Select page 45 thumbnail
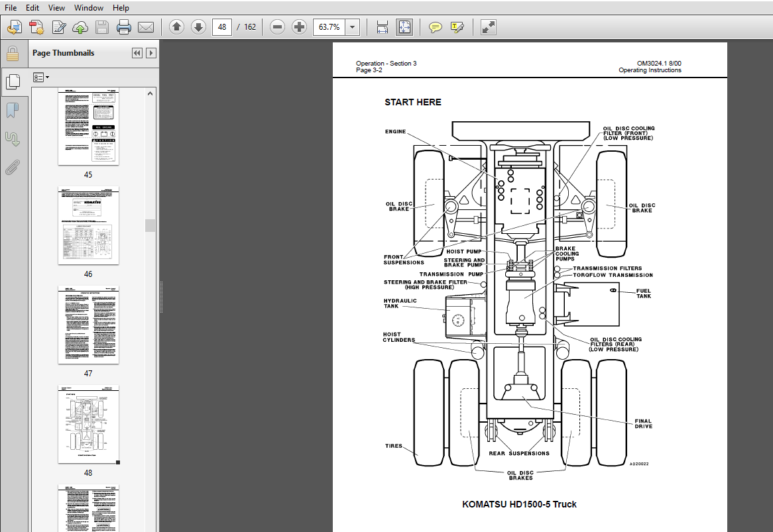 click(89, 127)
